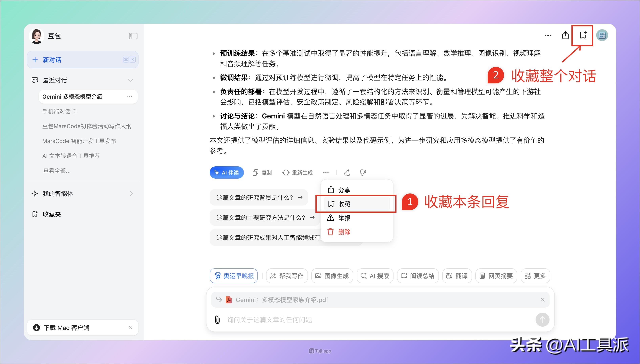Collapse the 最近对话 section chevron
Viewport: 640px width, 364px height.
click(130, 80)
